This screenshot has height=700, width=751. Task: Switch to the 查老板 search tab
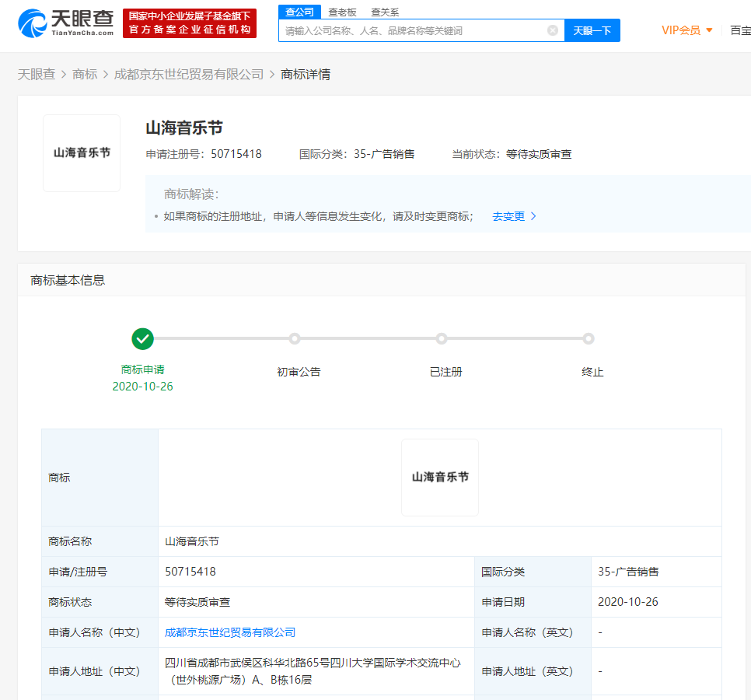(x=342, y=12)
